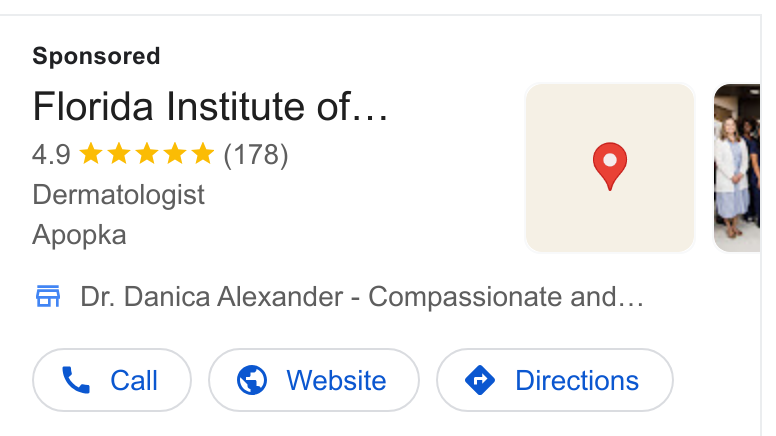Call the dermatologist business
Image resolution: width=776 pixels, height=436 pixels.
click(112, 380)
